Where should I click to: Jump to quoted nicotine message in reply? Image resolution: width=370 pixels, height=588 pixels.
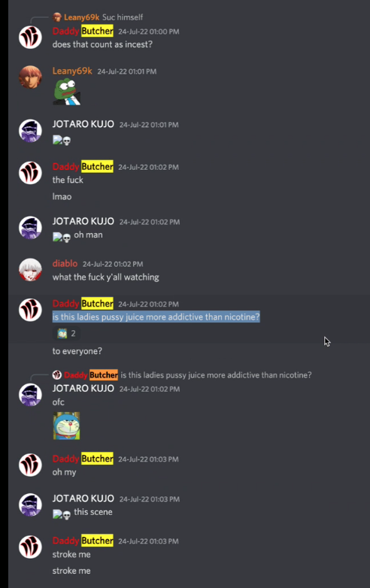click(216, 375)
